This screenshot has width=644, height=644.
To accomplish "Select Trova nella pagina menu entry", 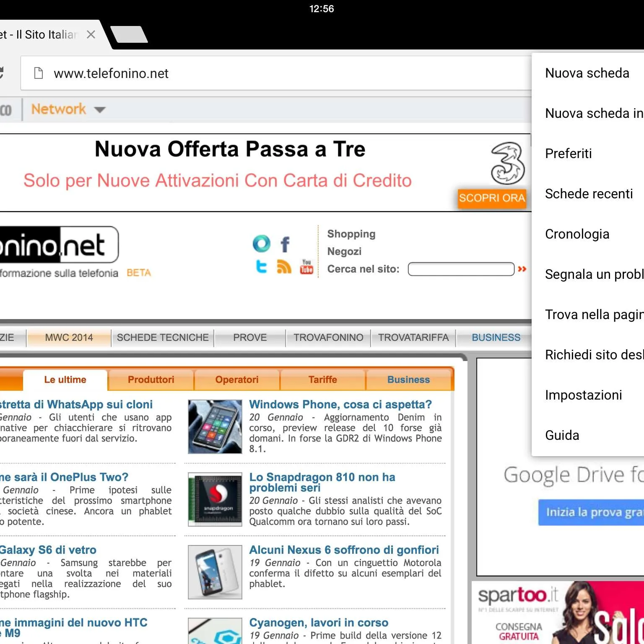I will point(588,314).
